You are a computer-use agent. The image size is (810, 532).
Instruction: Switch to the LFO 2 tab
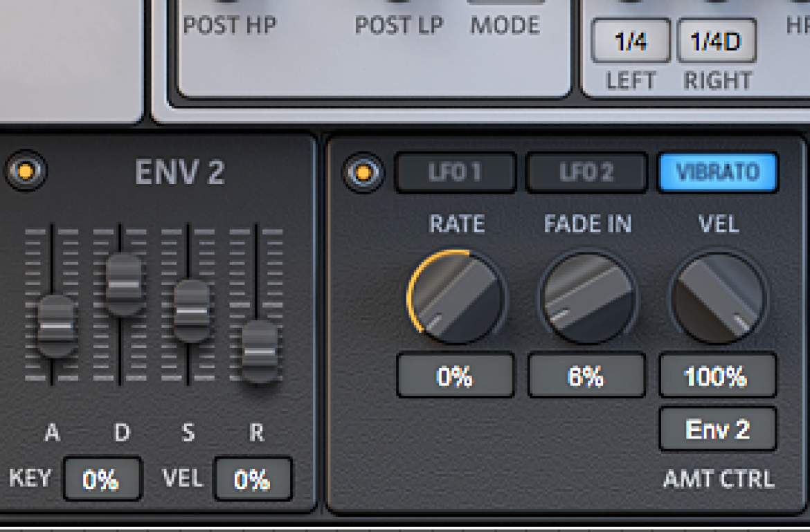point(587,172)
